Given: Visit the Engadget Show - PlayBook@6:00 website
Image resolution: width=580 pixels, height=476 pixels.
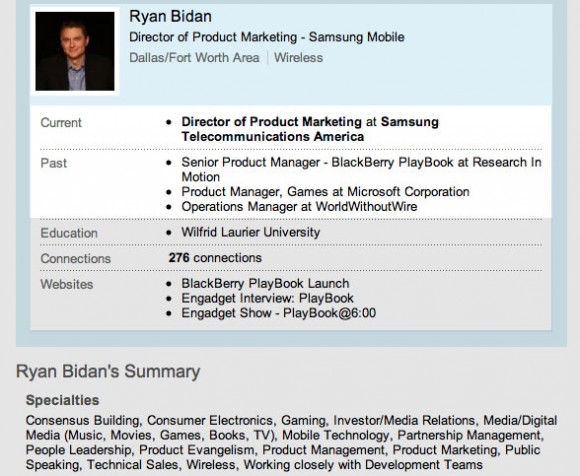Looking at the screenshot, I should tap(279, 313).
